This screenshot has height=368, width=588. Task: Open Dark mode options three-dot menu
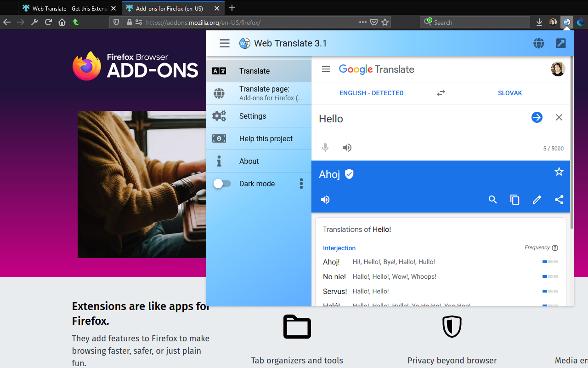[x=301, y=184]
